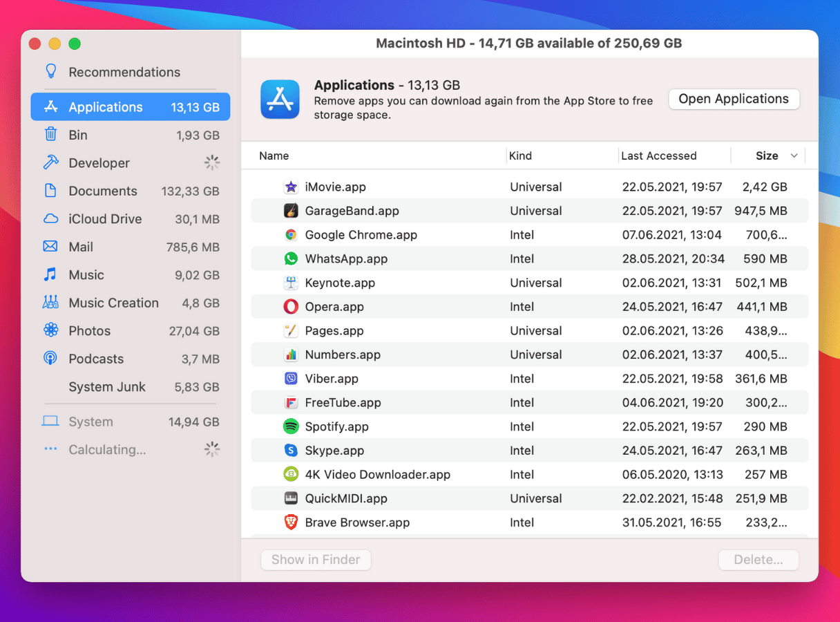Select 4K Video Downloader.app entry
Screen dimensions: 840x622
click(378, 474)
